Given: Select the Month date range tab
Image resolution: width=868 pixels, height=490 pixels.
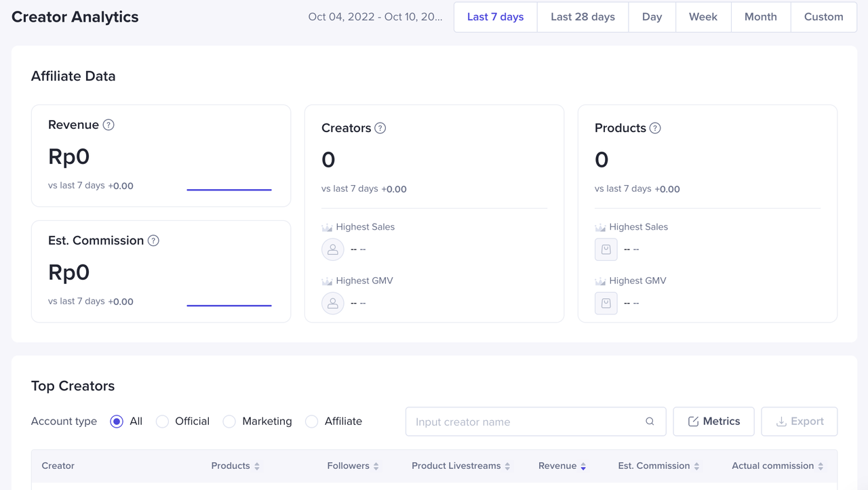Looking at the screenshot, I should point(760,17).
